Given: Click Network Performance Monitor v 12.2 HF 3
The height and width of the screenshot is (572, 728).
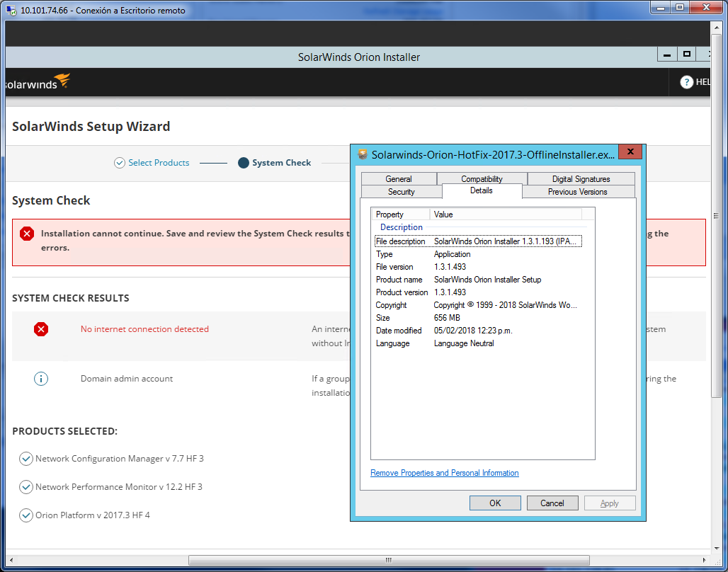Looking at the screenshot, I should (119, 487).
